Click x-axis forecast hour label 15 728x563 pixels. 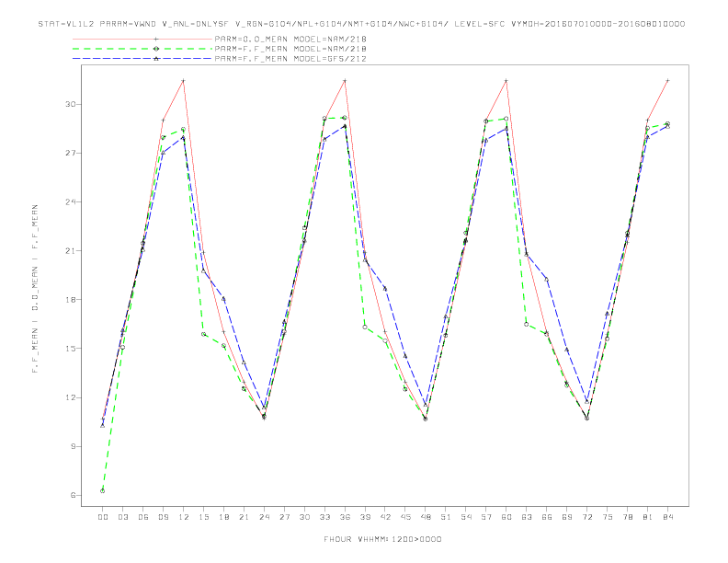coord(203,517)
